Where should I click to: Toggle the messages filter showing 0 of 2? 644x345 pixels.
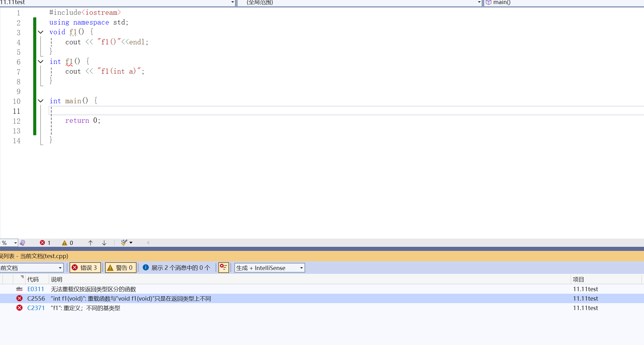point(176,268)
